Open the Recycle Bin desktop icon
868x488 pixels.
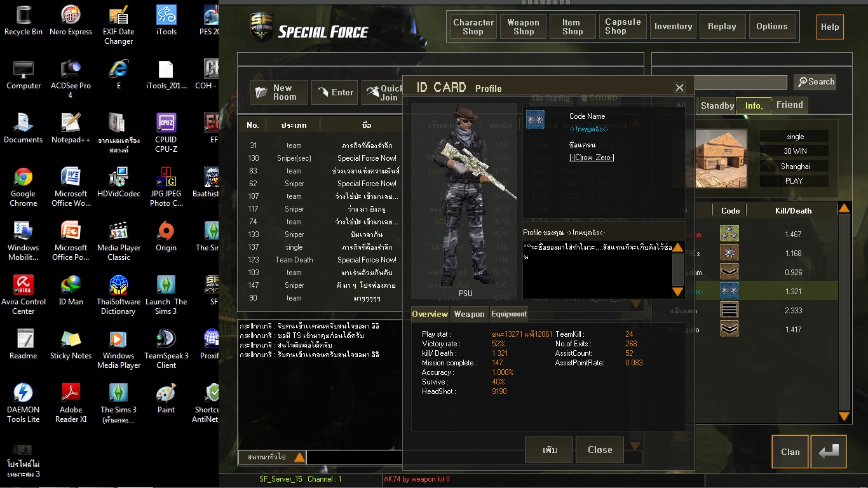pyautogui.click(x=24, y=20)
